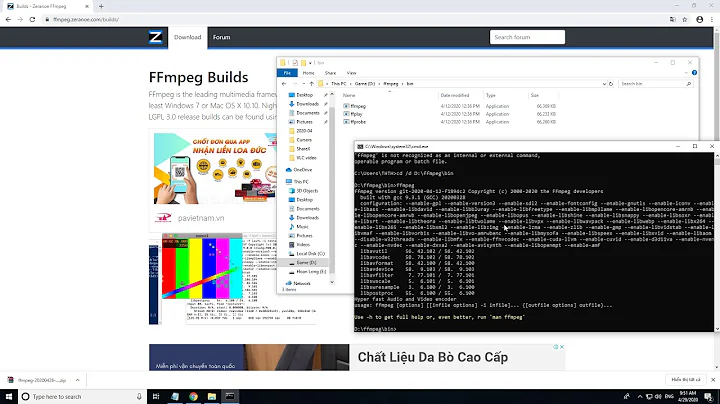720x404 pixels.
Task: Open the Forum navigation tab
Action: [221, 37]
